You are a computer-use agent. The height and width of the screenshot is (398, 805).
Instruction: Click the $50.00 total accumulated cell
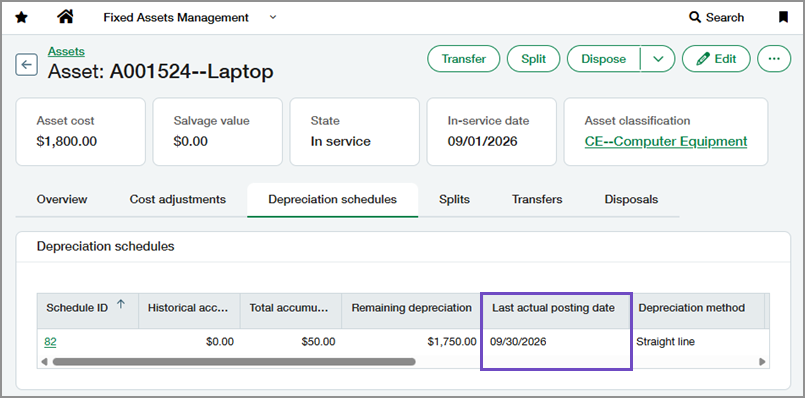(318, 342)
